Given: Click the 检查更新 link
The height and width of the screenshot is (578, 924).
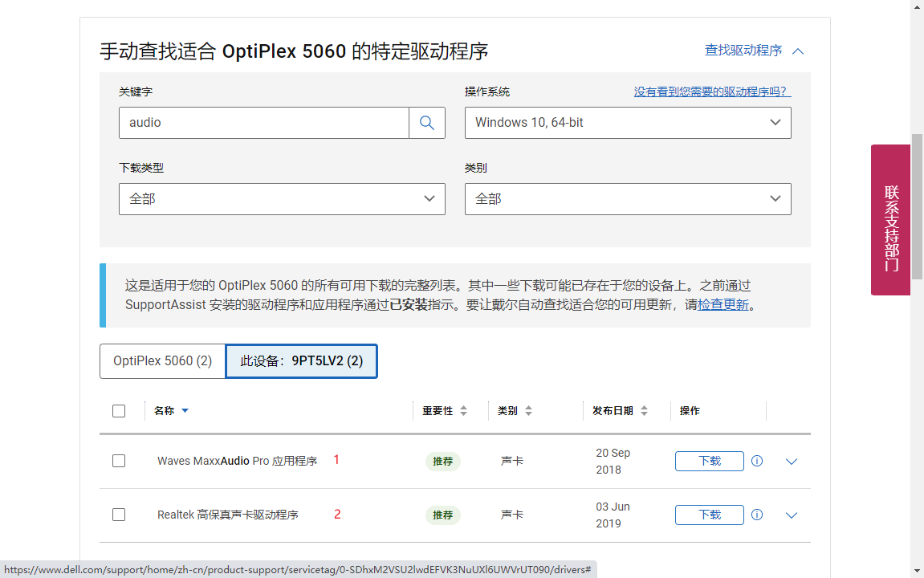Looking at the screenshot, I should click(x=723, y=304).
